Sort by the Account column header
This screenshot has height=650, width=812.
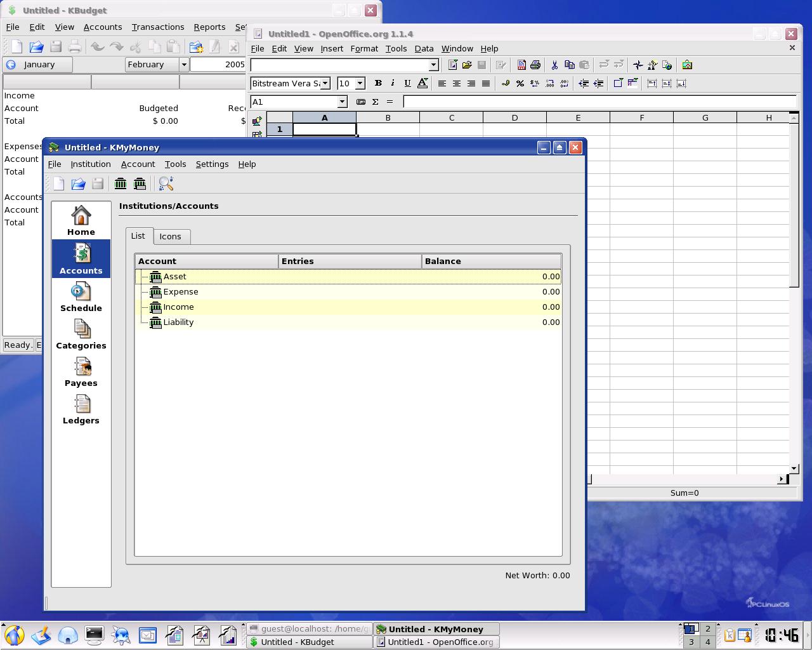point(207,261)
